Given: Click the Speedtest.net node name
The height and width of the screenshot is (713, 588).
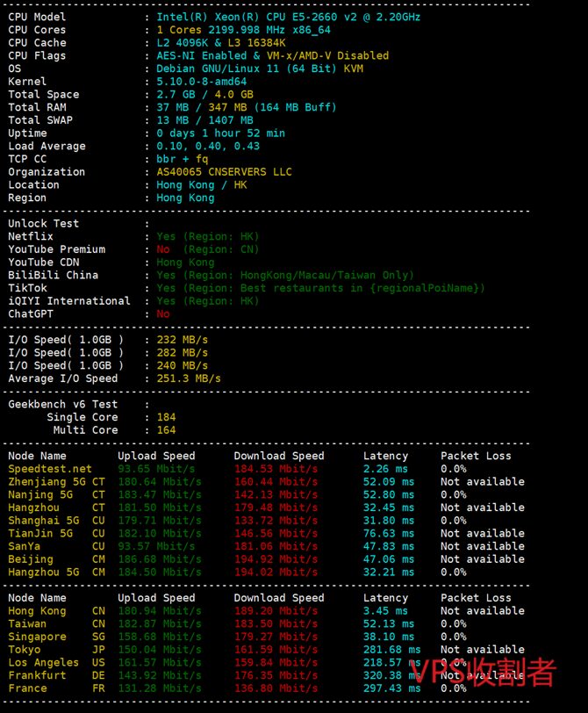Looking at the screenshot, I should pos(50,469).
